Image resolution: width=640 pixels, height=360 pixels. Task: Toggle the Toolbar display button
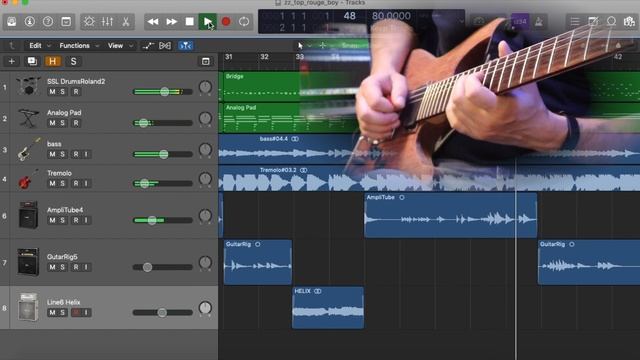click(x=66, y=22)
